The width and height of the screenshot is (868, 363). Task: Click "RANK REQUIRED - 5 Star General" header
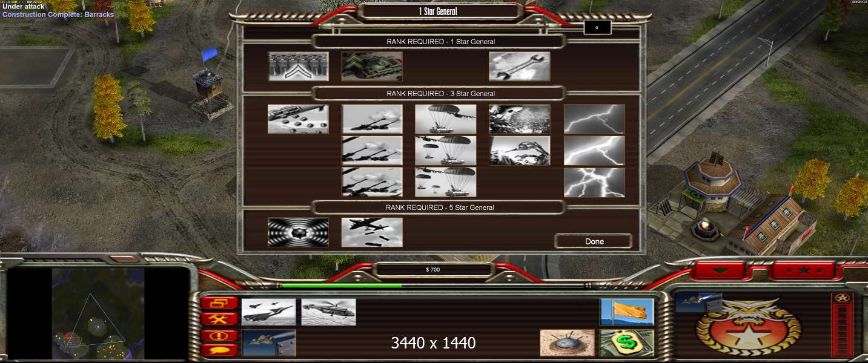440,208
